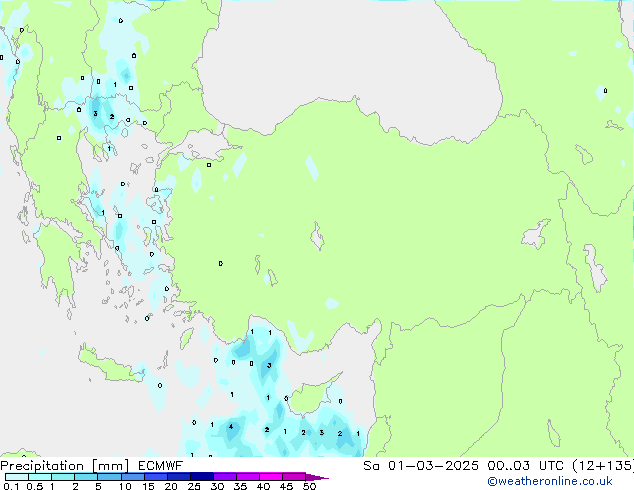Click the '[mm]' unit label
The width and height of the screenshot is (634, 490).
(x=110, y=466)
